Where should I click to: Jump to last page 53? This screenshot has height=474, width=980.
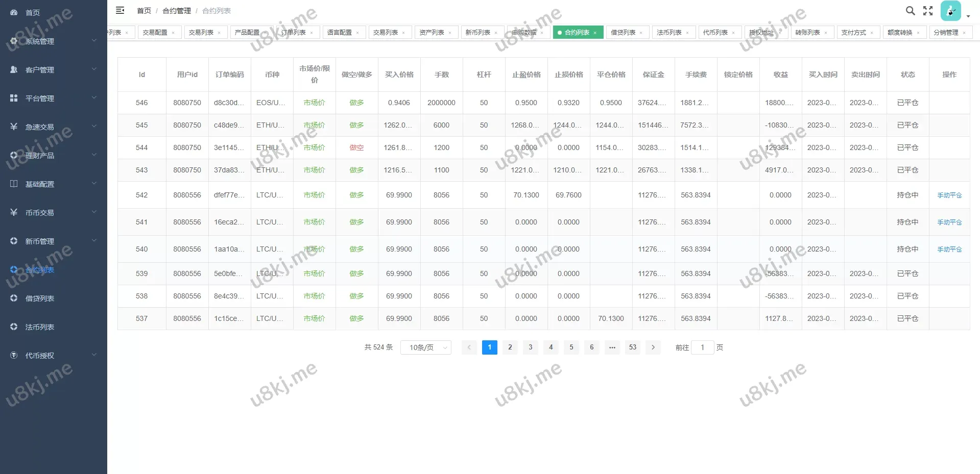click(632, 347)
